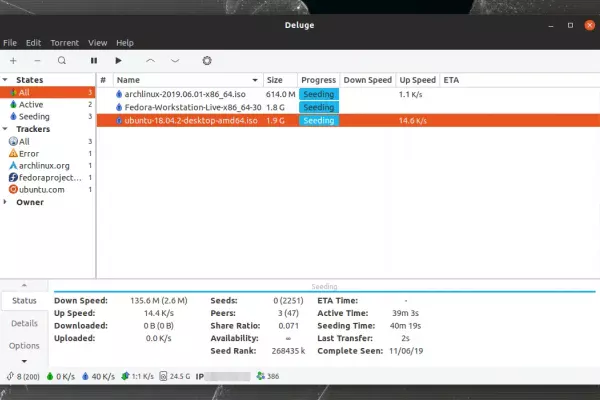
Task: Expand the Owner filter group
Action: 5,202
